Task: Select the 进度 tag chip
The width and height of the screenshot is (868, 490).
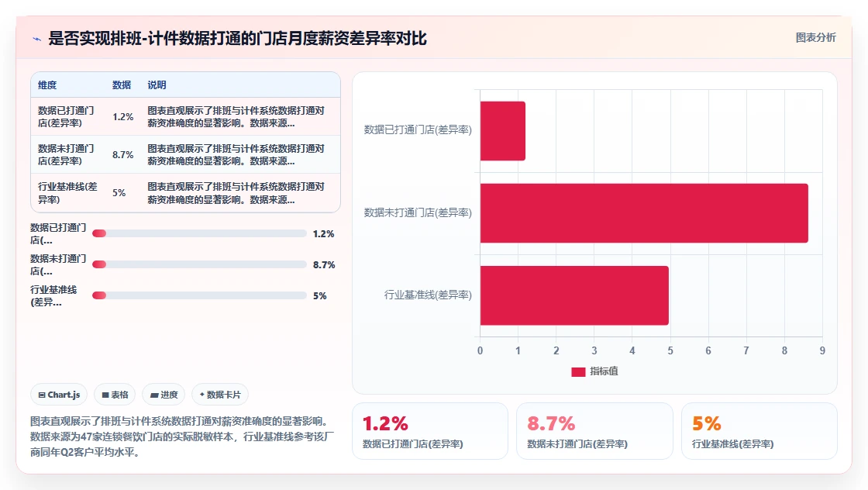Action: [x=164, y=395]
